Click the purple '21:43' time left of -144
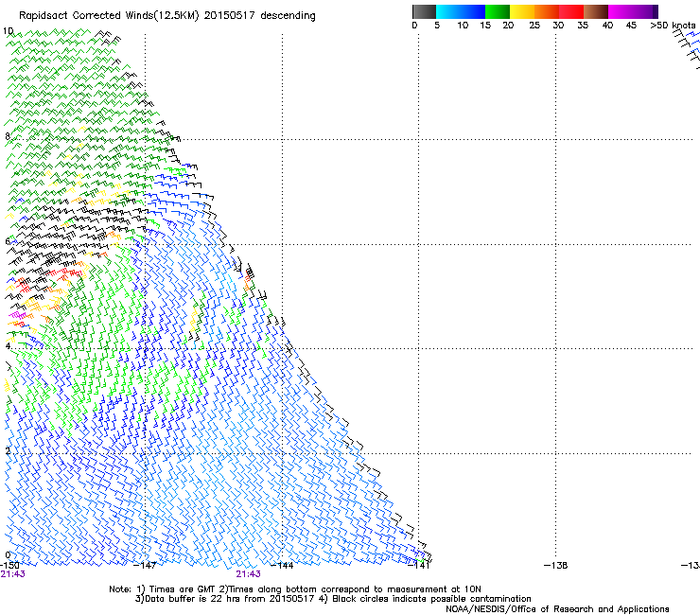The image size is (700, 615). pos(248,574)
